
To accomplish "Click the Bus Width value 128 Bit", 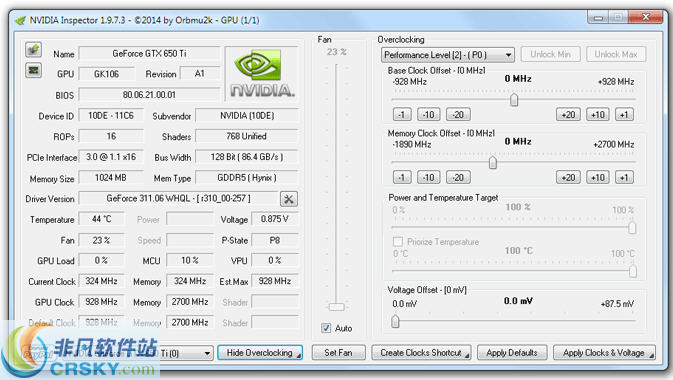I will (247, 157).
